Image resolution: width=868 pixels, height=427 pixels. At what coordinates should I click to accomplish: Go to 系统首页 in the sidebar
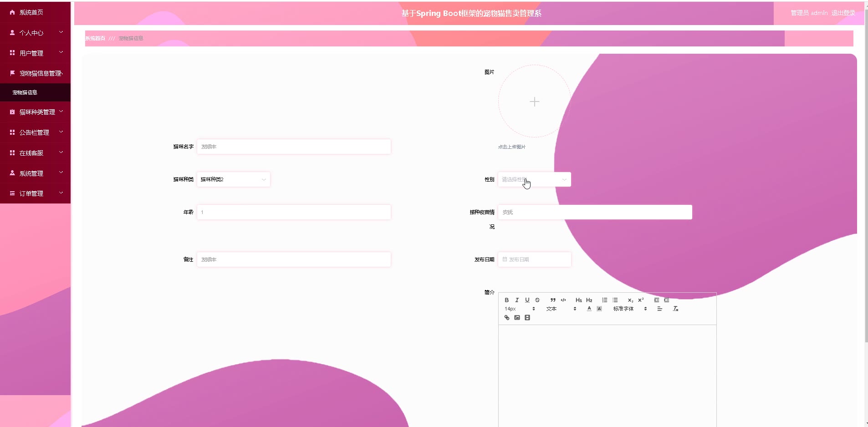pos(36,12)
